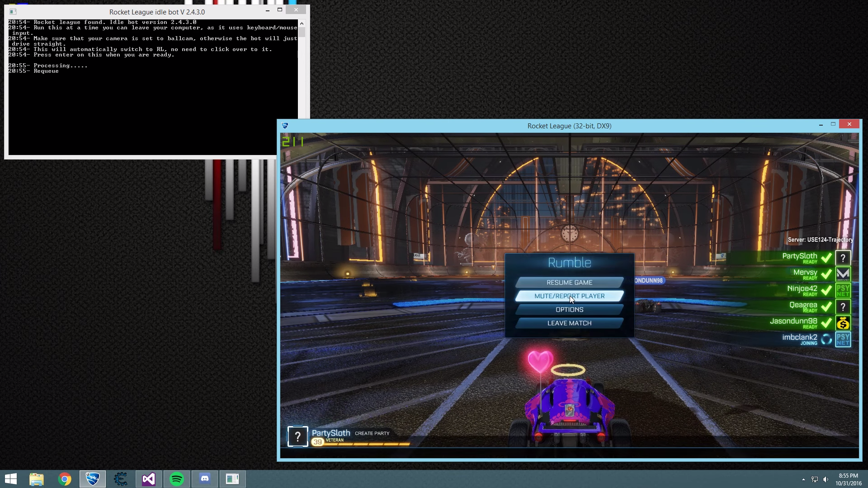Click 'Server: USE124-Trajectory' text
Screen dimensions: 868x488
(820, 240)
